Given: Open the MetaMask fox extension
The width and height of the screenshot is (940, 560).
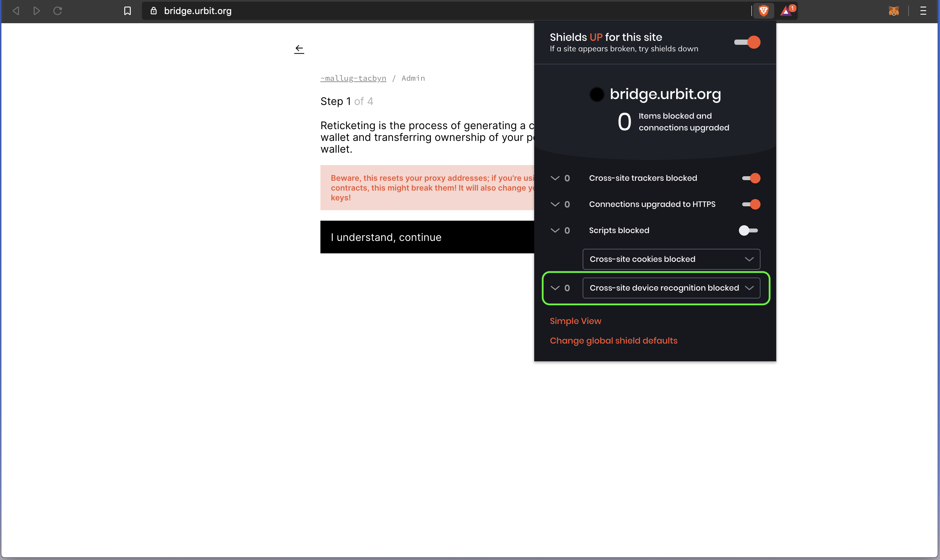Looking at the screenshot, I should point(894,10).
